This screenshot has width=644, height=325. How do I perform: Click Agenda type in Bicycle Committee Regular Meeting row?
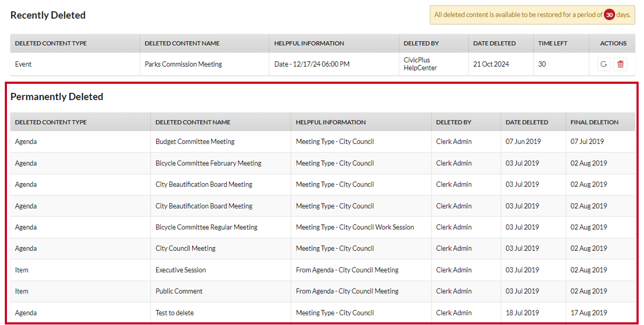pyautogui.click(x=26, y=227)
